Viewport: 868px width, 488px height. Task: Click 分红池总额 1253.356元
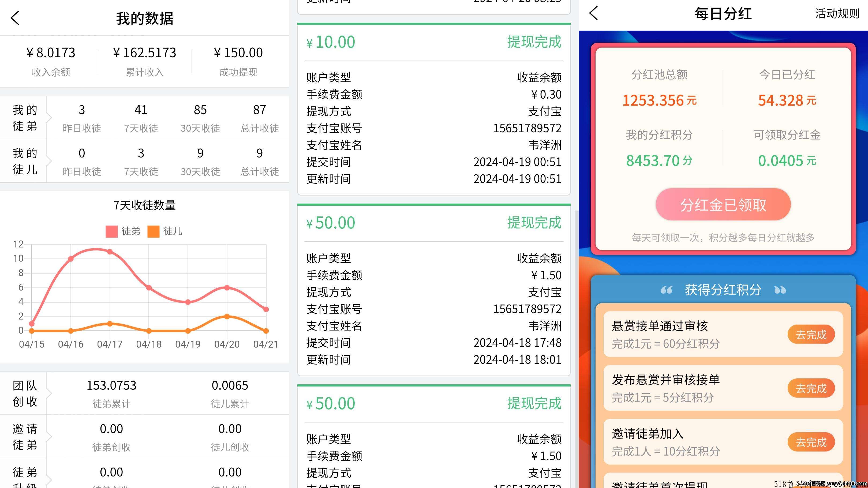[x=659, y=100]
